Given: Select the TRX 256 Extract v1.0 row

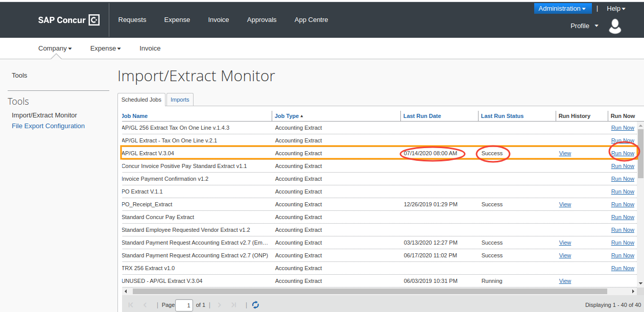Looking at the screenshot, I should click(x=379, y=268).
